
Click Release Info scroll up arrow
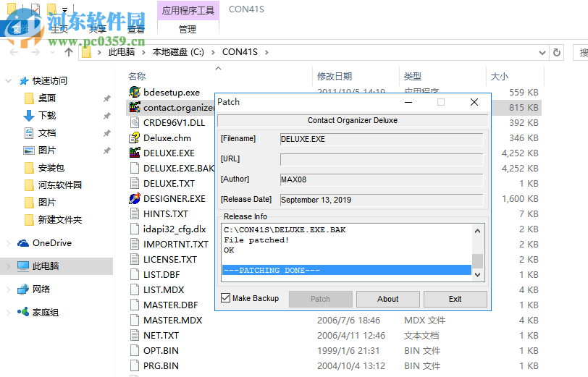(477, 231)
